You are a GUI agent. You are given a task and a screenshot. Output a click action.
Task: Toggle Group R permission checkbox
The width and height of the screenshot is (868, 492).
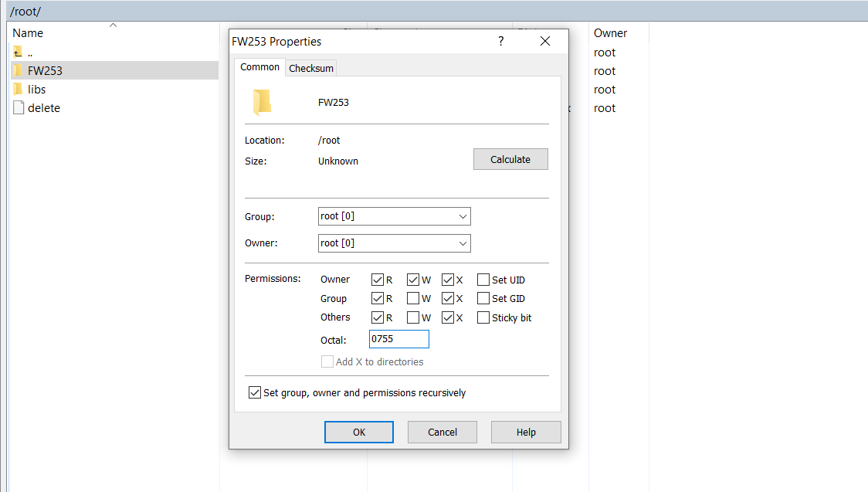tap(378, 299)
